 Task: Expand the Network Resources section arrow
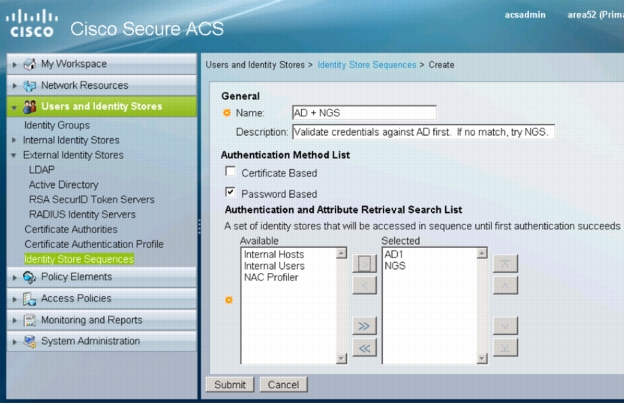[x=15, y=85]
